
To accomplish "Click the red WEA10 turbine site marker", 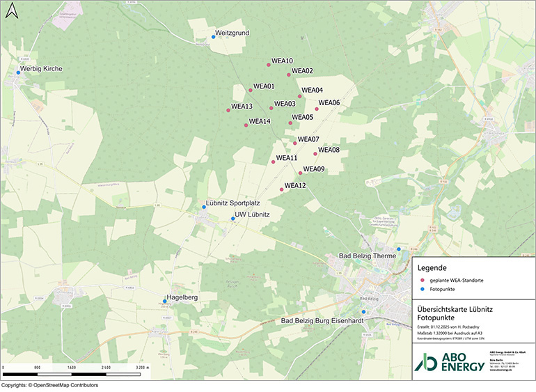I will pos(269,65).
